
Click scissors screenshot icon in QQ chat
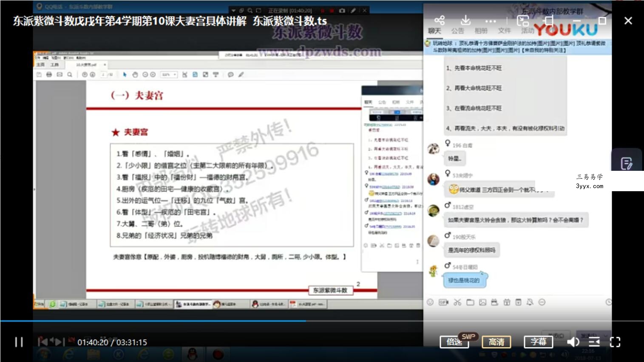coord(457,302)
